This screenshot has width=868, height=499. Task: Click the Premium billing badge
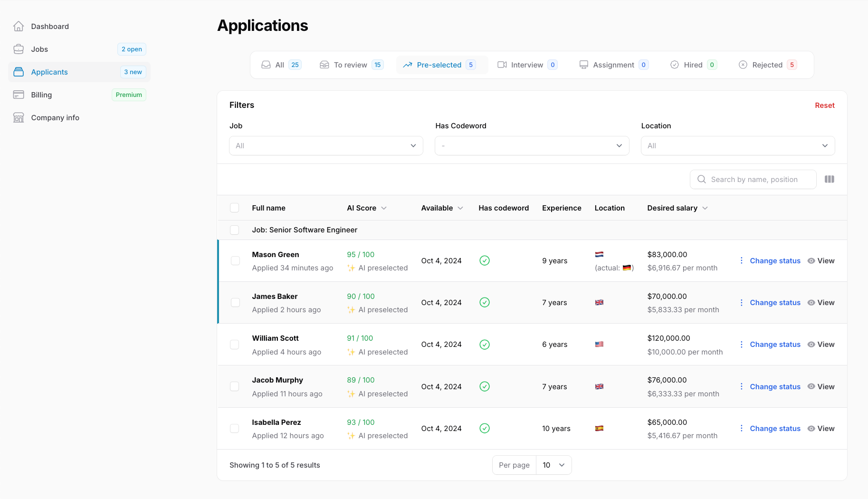coord(129,95)
